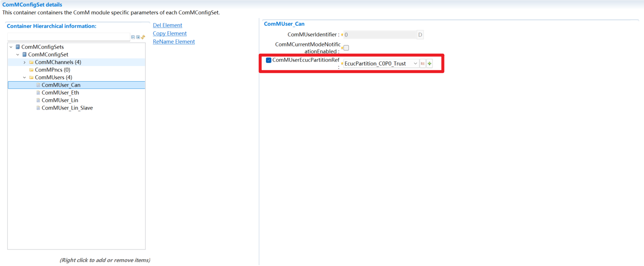Expand the ComMChannels tree node

pyautogui.click(x=25, y=62)
